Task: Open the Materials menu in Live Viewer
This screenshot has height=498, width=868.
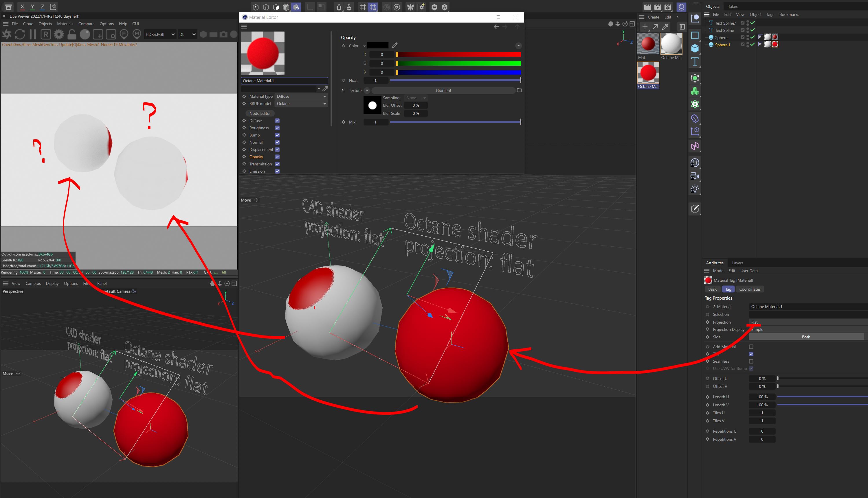Action: coord(65,24)
